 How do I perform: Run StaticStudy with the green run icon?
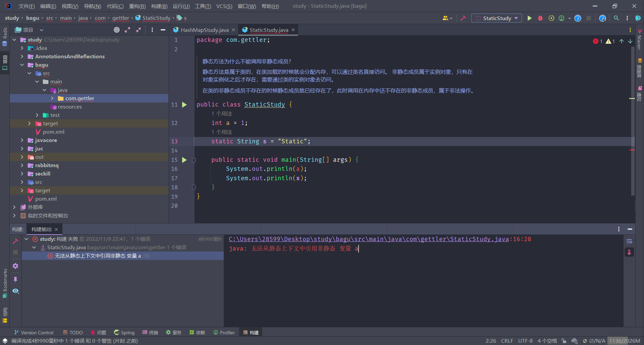click(529, 18)
